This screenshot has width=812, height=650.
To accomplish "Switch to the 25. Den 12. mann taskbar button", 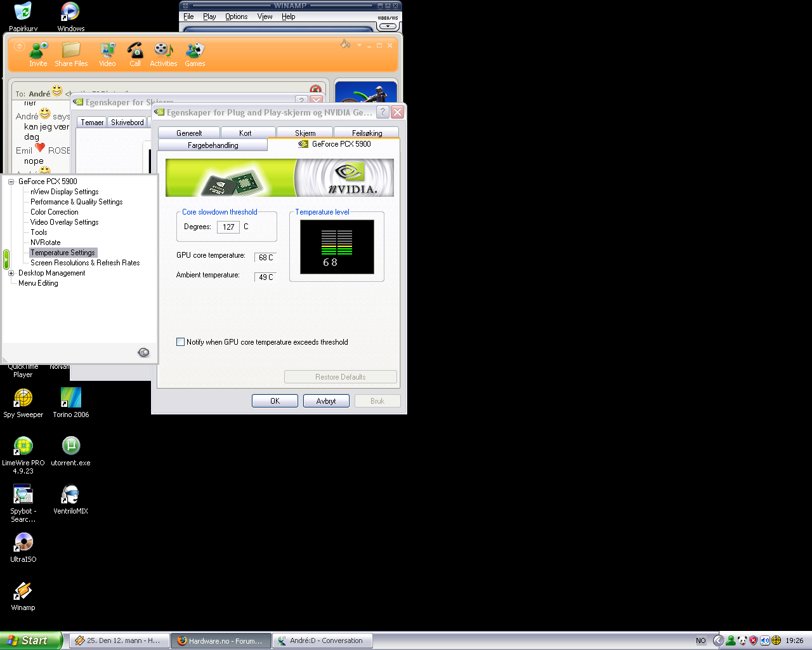I will click(119, 640).
